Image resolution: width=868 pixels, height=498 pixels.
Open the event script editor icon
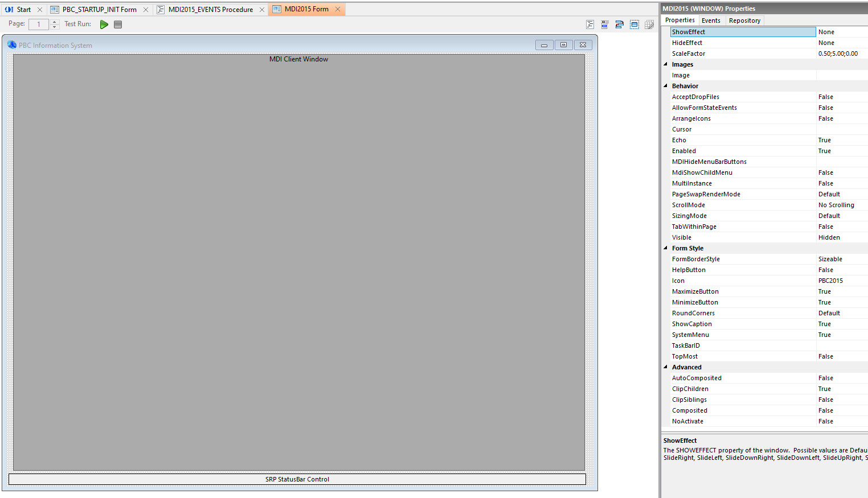(590, 24)
